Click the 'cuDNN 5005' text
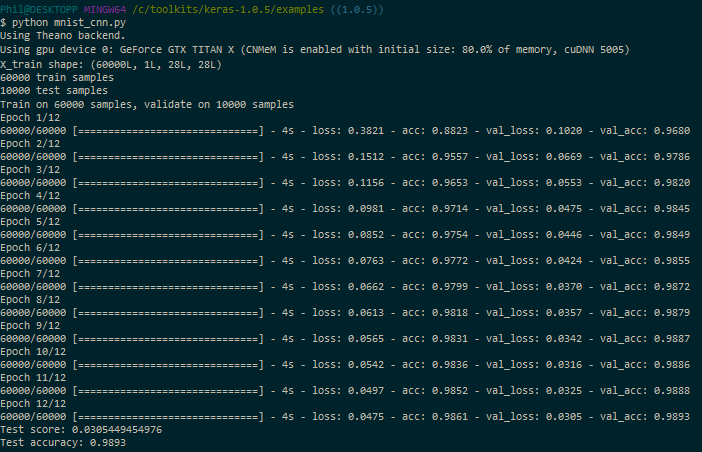 594,50
